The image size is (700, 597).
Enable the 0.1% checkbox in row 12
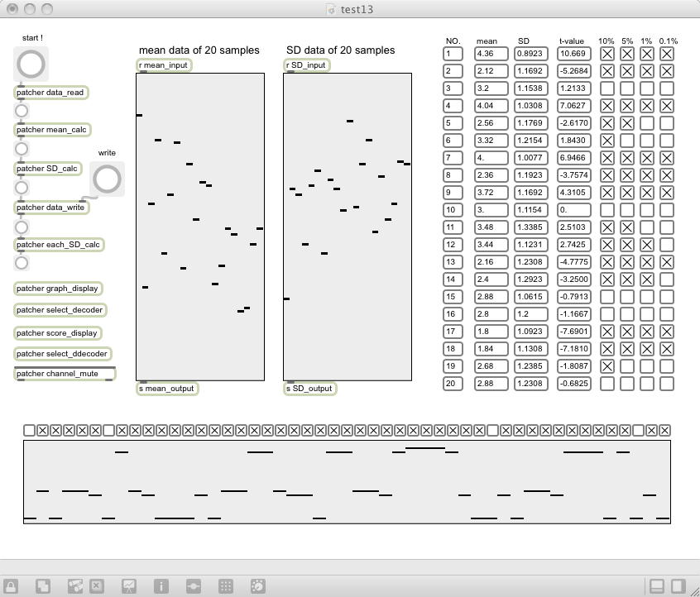[x=667, y=245]
